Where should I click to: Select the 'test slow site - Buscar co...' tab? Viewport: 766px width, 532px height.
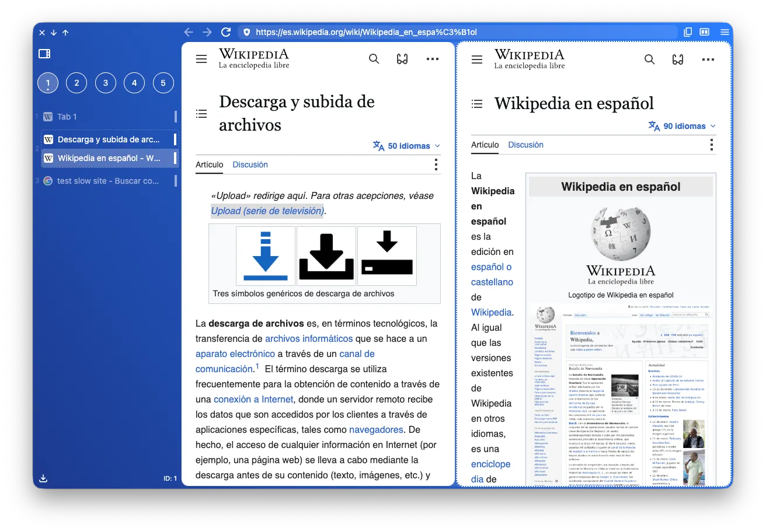coord(110,181)
